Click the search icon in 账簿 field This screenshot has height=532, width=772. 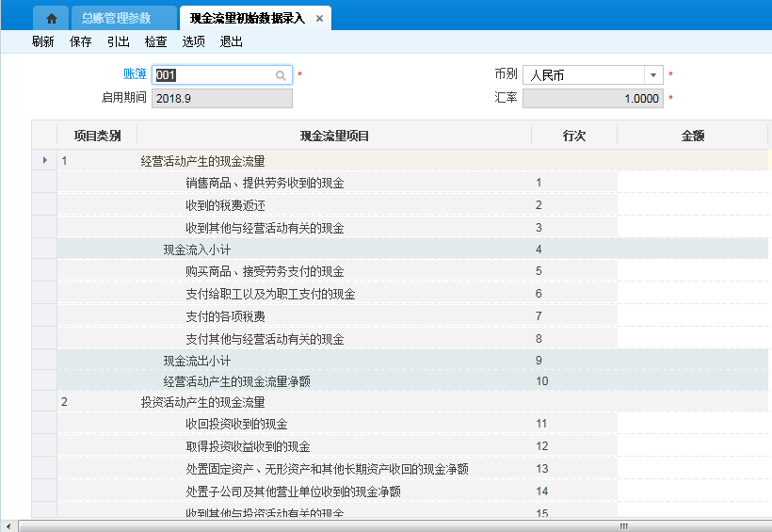coord(281,75)
